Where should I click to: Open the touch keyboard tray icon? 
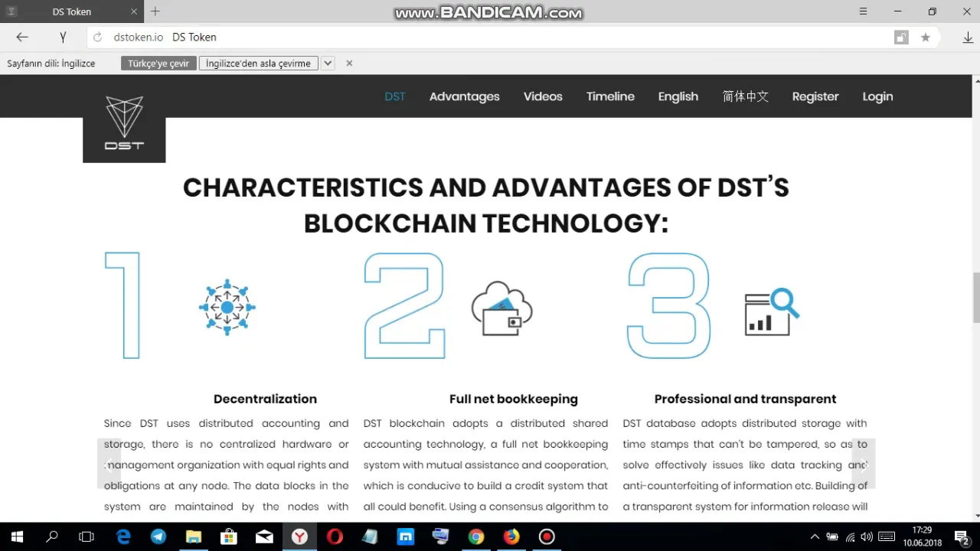[x=887, y=536]
